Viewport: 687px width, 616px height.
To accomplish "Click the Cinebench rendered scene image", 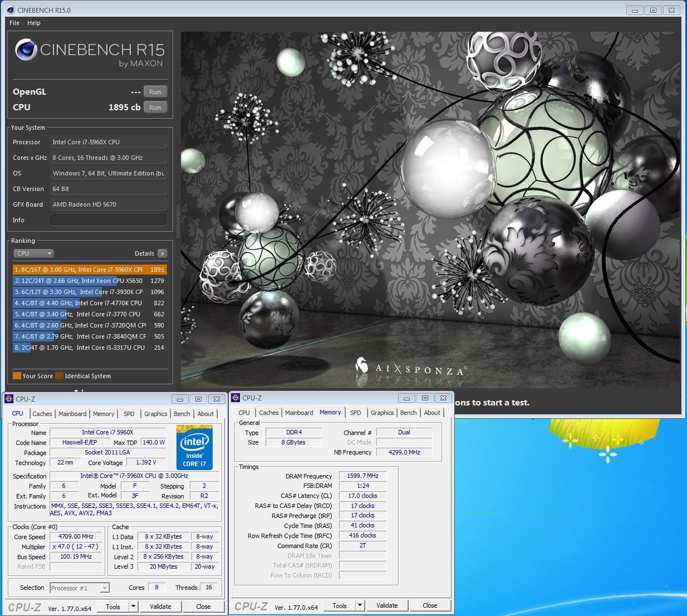I will coord(430,210).
